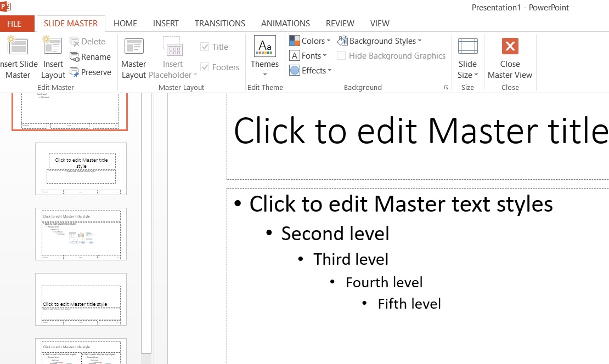Click the Preserve master pin icon

click(75, 72)
